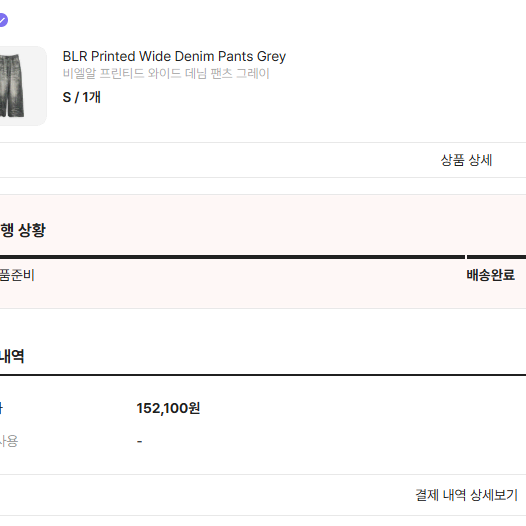The width and height of the screenshot is (526, 526).
Task: Click the cut-off label left of 152,100원
Action: tap(1, 408)
